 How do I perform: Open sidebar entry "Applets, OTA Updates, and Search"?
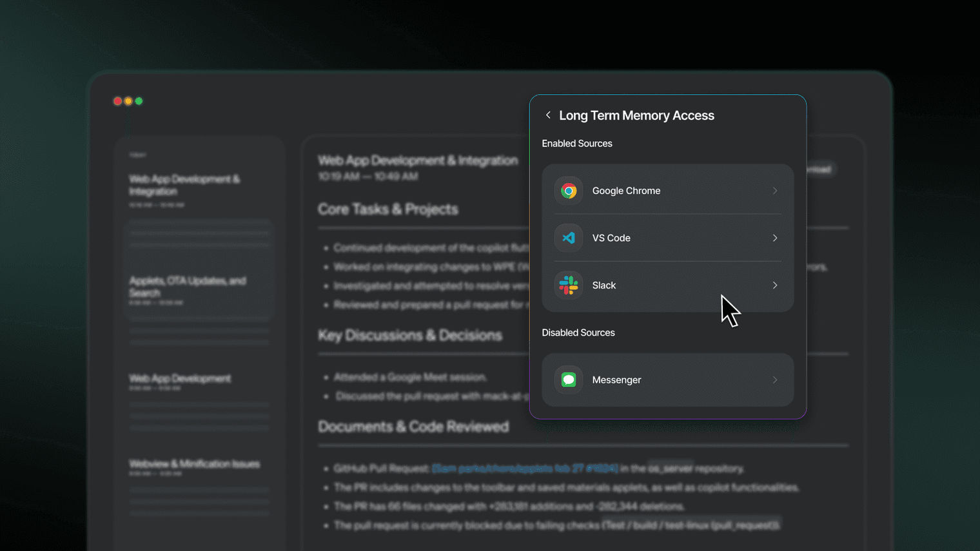pos(187,287)
